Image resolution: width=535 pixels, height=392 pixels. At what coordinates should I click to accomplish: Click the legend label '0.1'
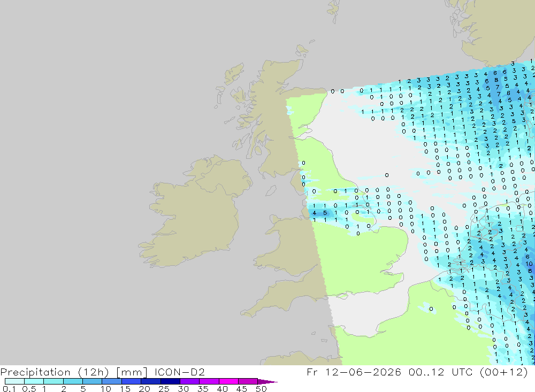pyautogui.click(x=9, y=389)
